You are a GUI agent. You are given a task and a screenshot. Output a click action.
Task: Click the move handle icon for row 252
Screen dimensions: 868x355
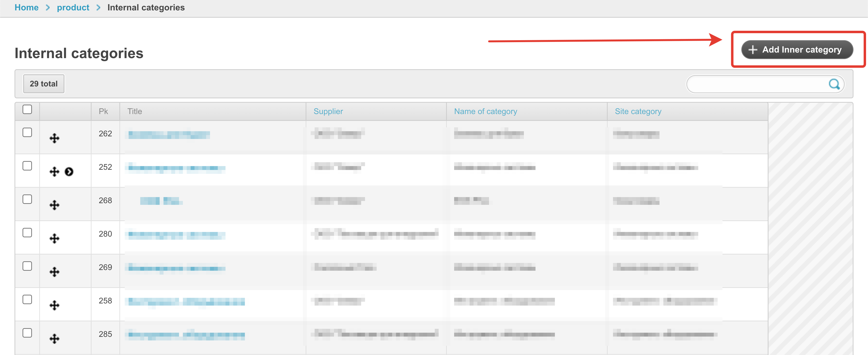[x=54, y=172]
